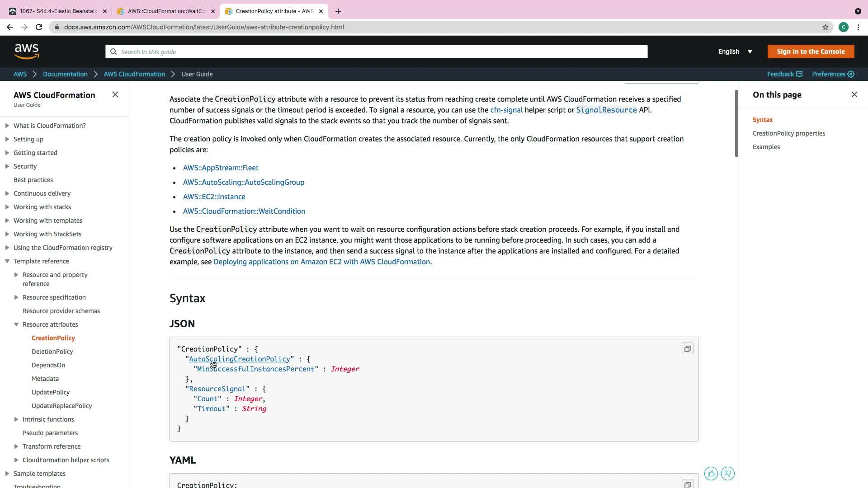Collapse the Template reference tree section
Viewport: 868px width, 488px height.
click(x=7, y=261)
